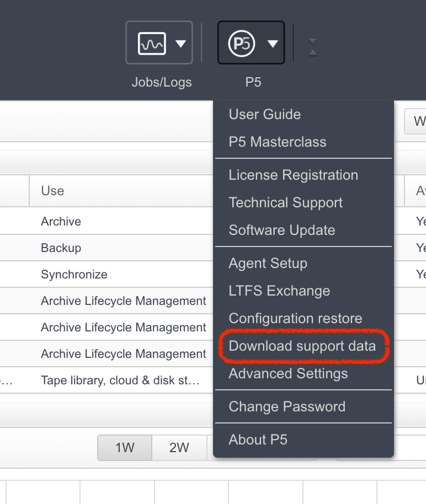The width and height of the screenshot is (426, 504).
Task: Select Software Update option
Action: click(x=282, y=230)
